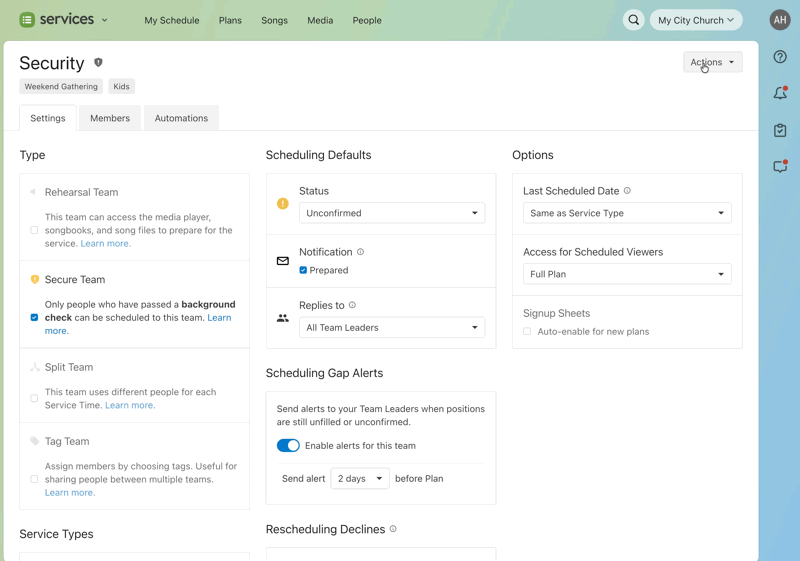
Task: Click the Actions button
Action: coord(712,62)
